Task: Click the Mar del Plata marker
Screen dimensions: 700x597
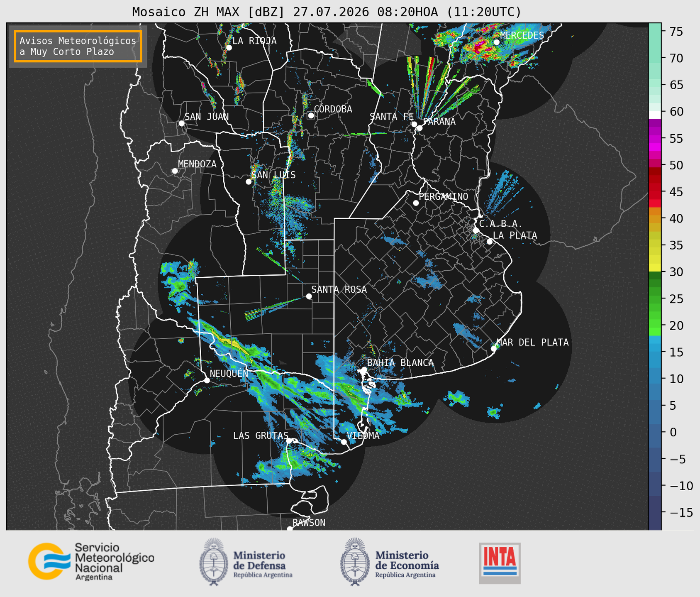Action: 493,349
